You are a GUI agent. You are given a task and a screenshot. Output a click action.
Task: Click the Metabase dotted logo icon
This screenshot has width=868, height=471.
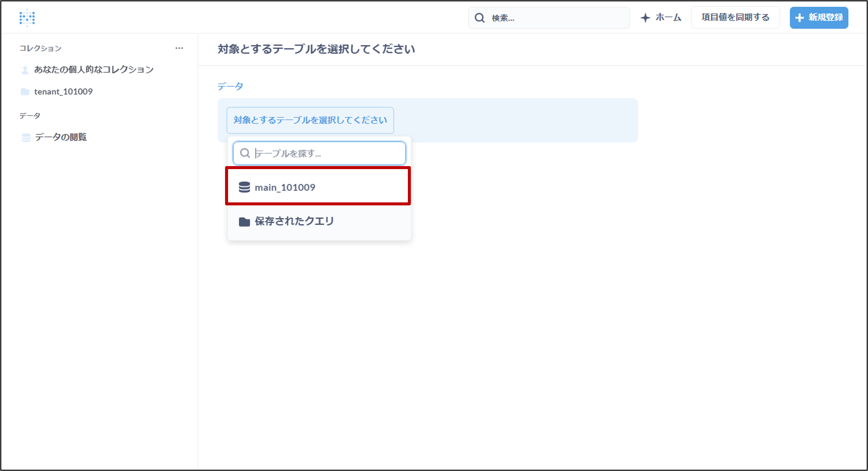(27, 18)
